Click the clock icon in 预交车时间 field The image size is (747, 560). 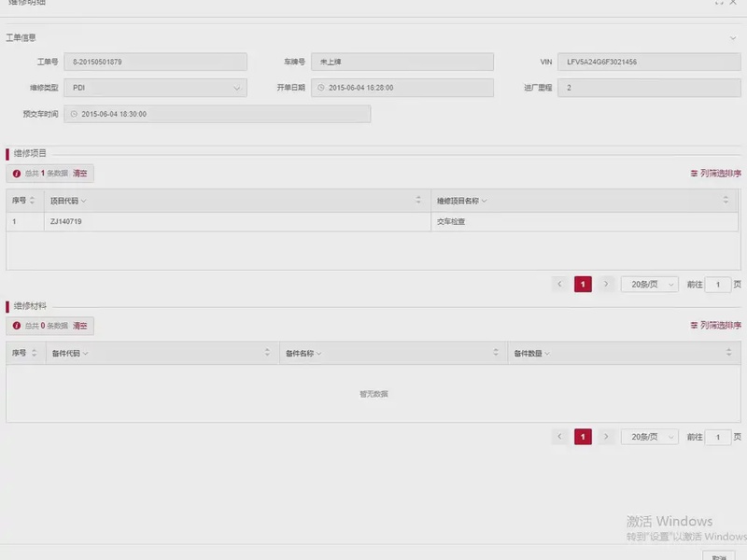[74, 114]
